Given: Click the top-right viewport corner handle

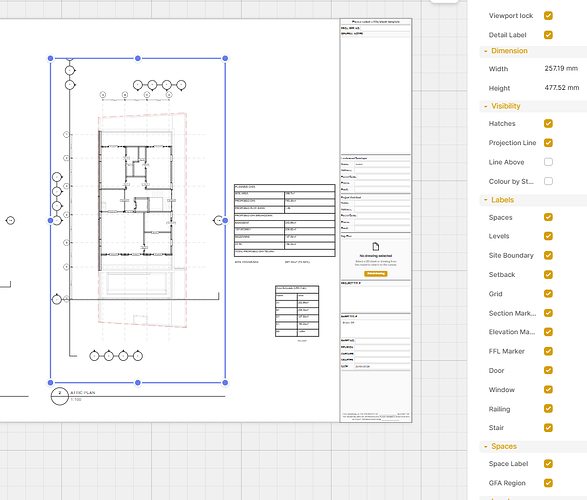Looking at the screenshot, I should tap(225, 58).
